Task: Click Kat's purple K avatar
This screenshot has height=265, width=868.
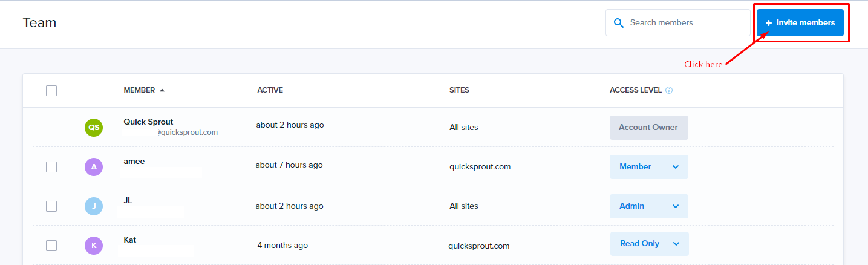Action: [94, 246]
